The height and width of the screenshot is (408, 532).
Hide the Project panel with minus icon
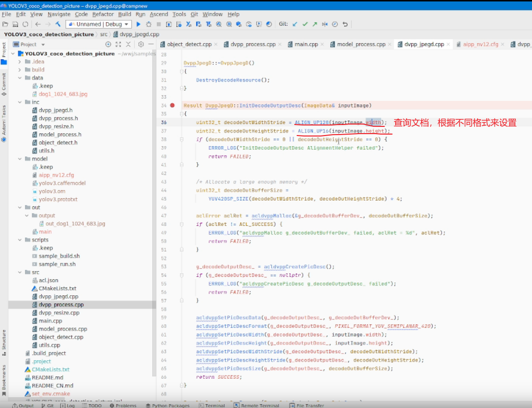[x=151, y=44]
